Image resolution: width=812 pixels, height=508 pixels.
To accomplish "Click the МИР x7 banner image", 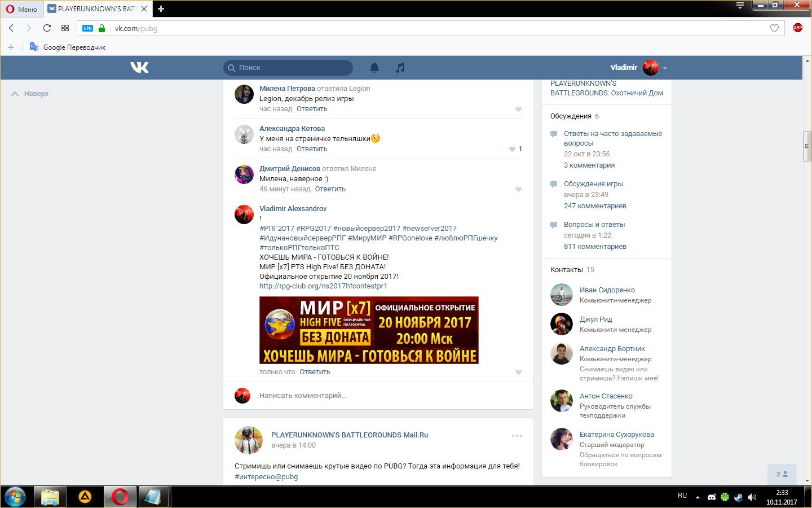I will click(x=369, y=330).
